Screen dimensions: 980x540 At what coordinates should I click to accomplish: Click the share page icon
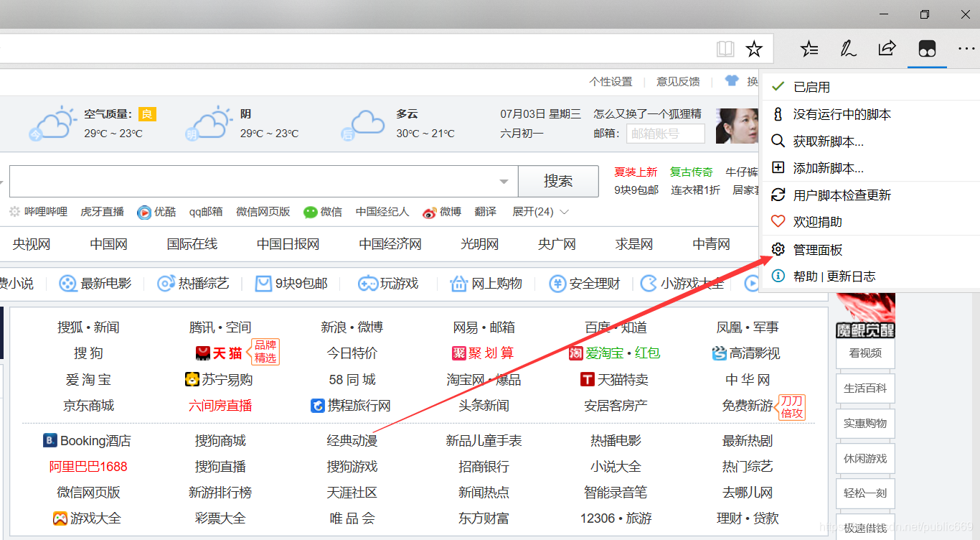[887, 49]
